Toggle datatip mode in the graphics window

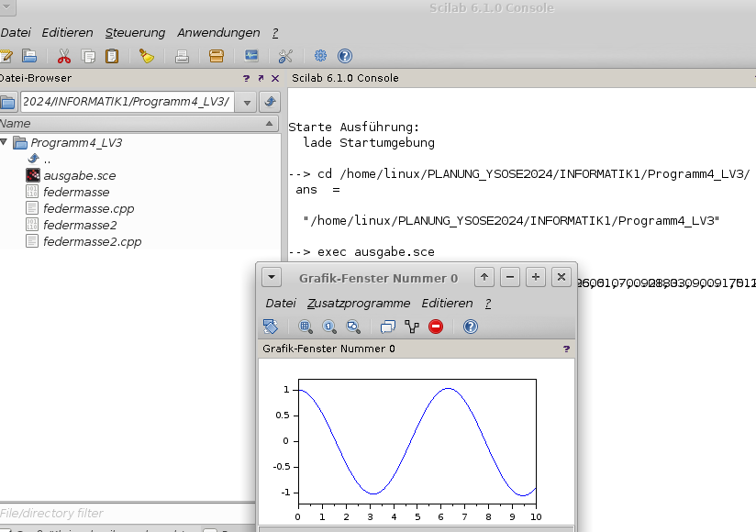pos(388,327)
